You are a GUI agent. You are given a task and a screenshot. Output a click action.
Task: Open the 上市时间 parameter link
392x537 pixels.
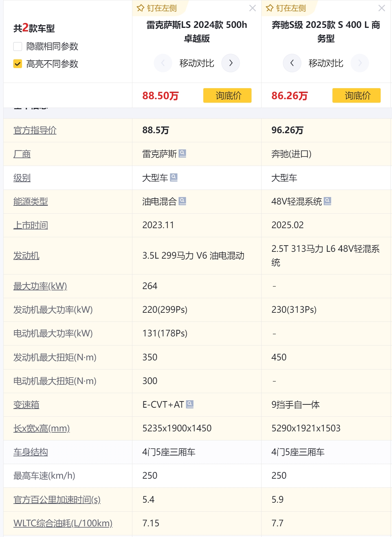tap(30, 225)
